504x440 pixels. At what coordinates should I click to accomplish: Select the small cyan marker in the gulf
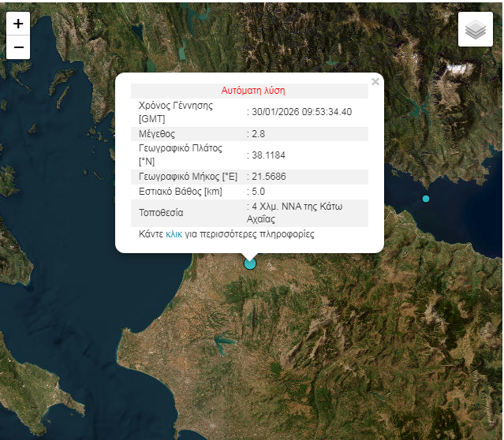(x=426, y=199)
